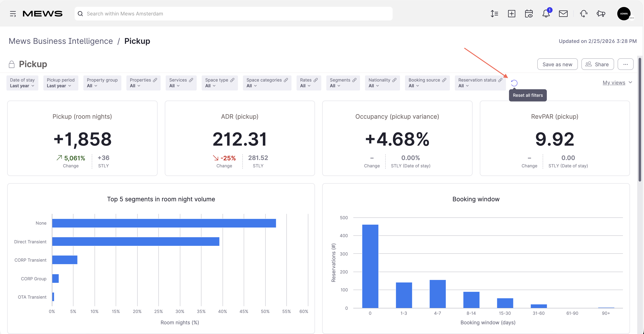Expand the Date of stay filter

[x=22, y=83]
